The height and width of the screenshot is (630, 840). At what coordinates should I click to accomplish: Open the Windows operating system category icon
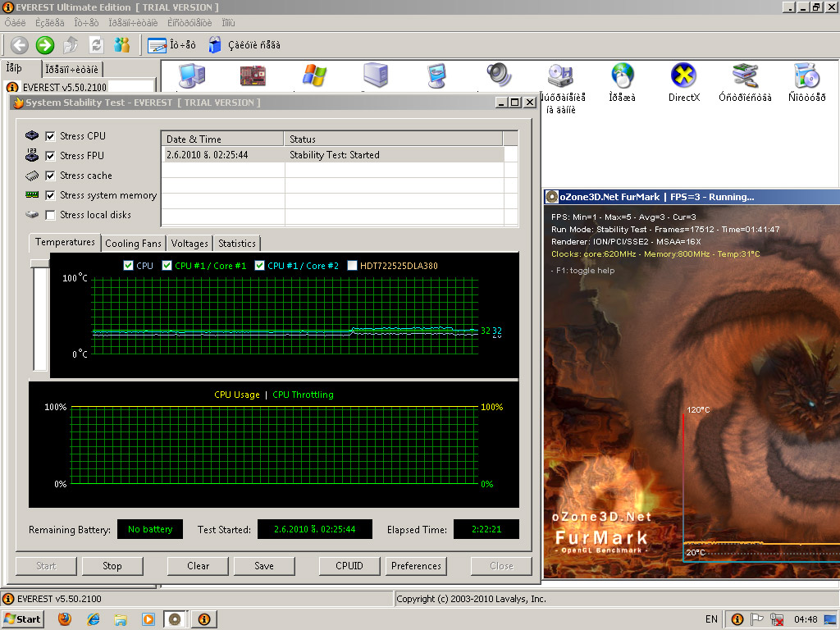pyautogui.click(x=314, y=75)
